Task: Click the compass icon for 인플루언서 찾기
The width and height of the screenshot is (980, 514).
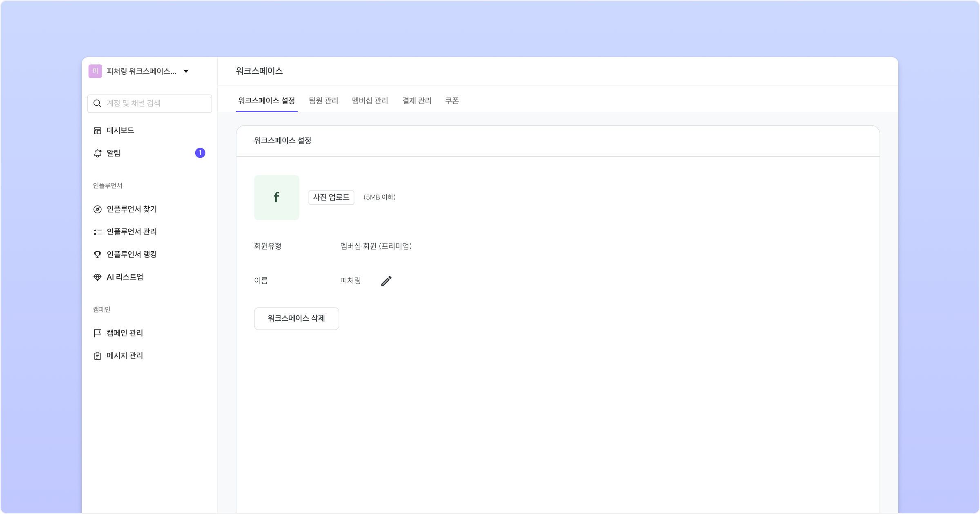Action: (x=97, y=209)
